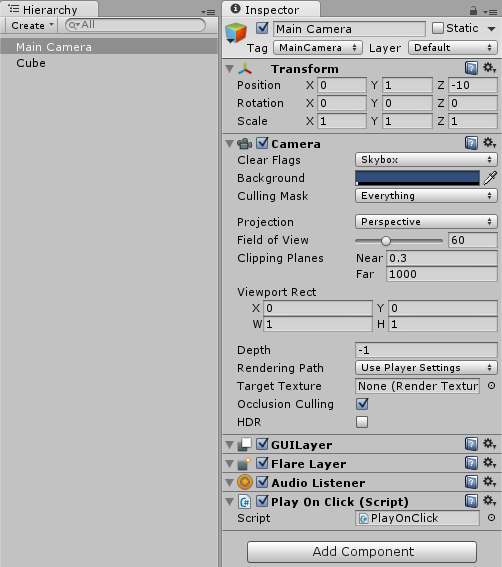
Task: Click the Camera component icon
Action: click(x=245, y=144)
